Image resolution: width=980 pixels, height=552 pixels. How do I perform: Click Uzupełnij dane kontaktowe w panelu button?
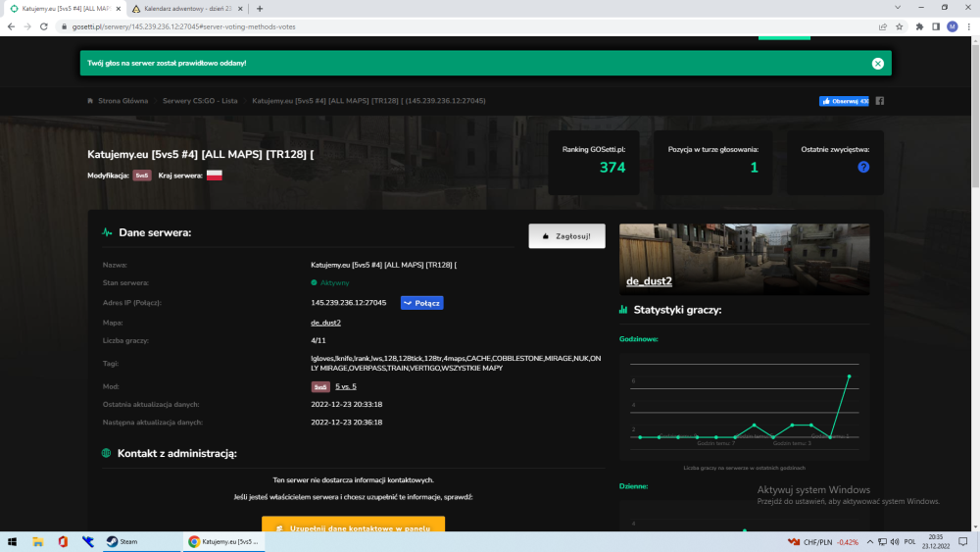[x=353, y=525]
